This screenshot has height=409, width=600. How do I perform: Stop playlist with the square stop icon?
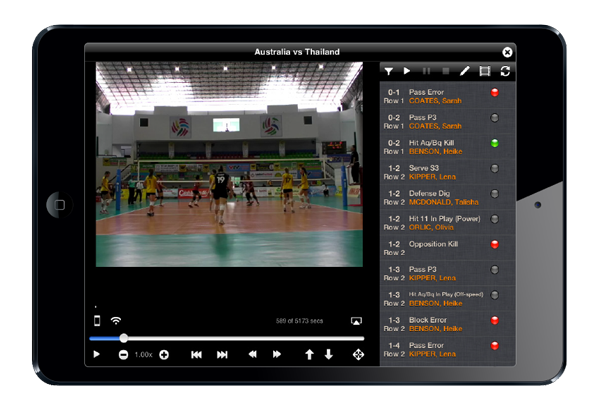445,71
